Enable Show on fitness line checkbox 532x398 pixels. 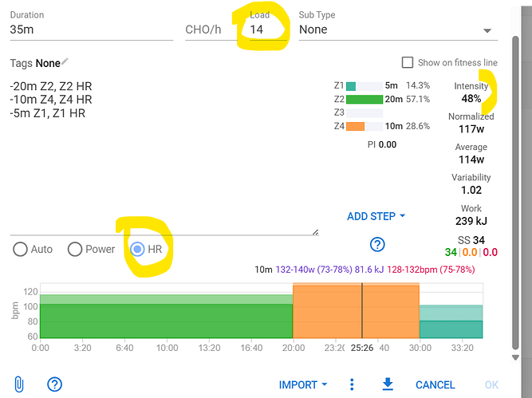pyautogui.click(x=408, y=62)
